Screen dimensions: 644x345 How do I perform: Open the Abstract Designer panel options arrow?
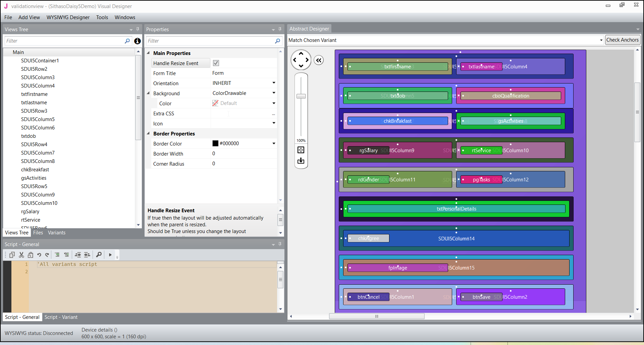point(638,29)
